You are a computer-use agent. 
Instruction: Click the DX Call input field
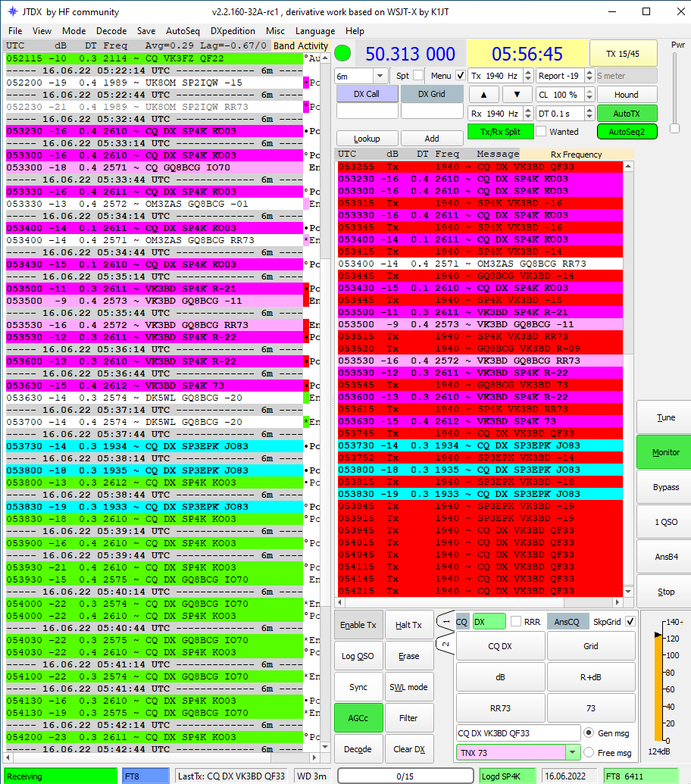coord(367,111)
